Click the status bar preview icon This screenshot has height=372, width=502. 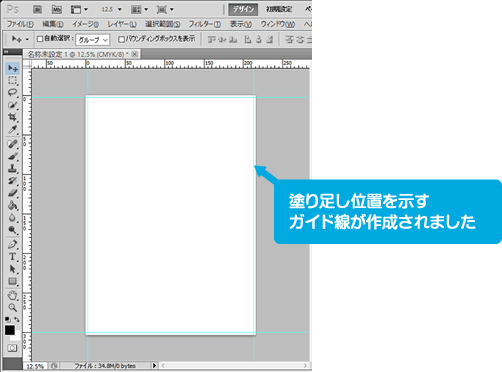[55, 366]
